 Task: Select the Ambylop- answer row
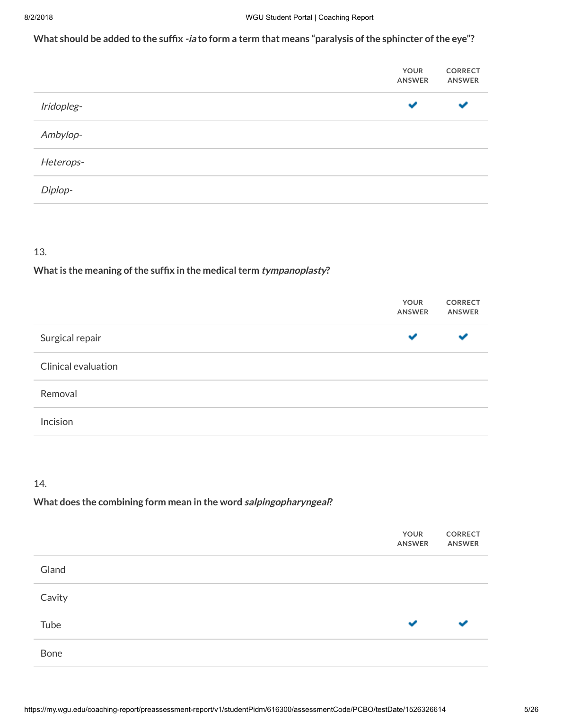pos(261,135)
